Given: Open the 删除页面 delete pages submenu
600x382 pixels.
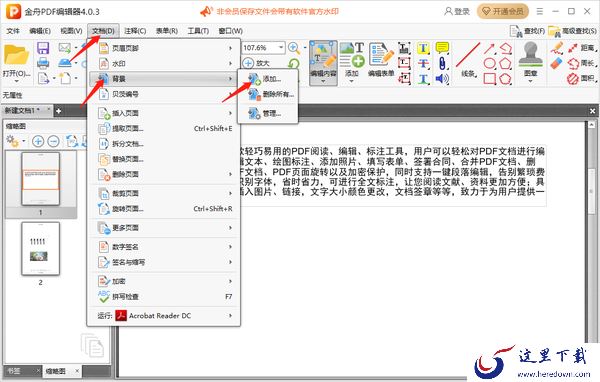Looking at the screenshot, I should coord(164,175).
